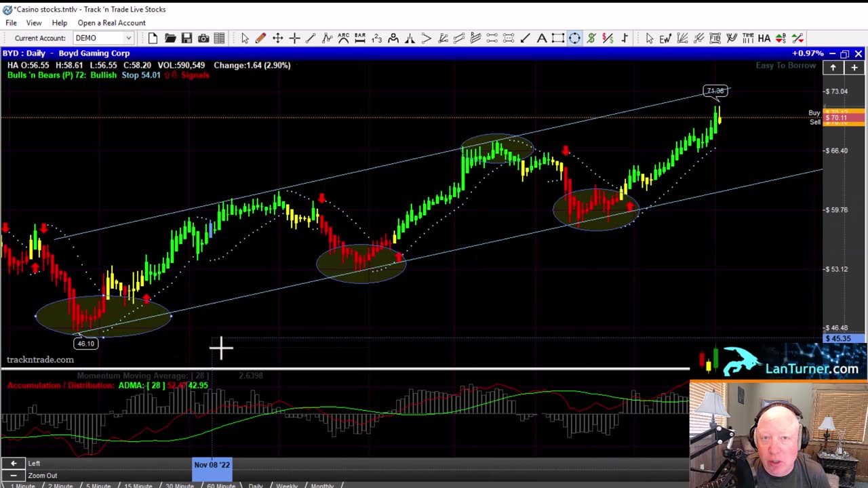Select the Elliott Wave EW tool
The height and width of the screenshot is (488, 868).
point(665,39)
